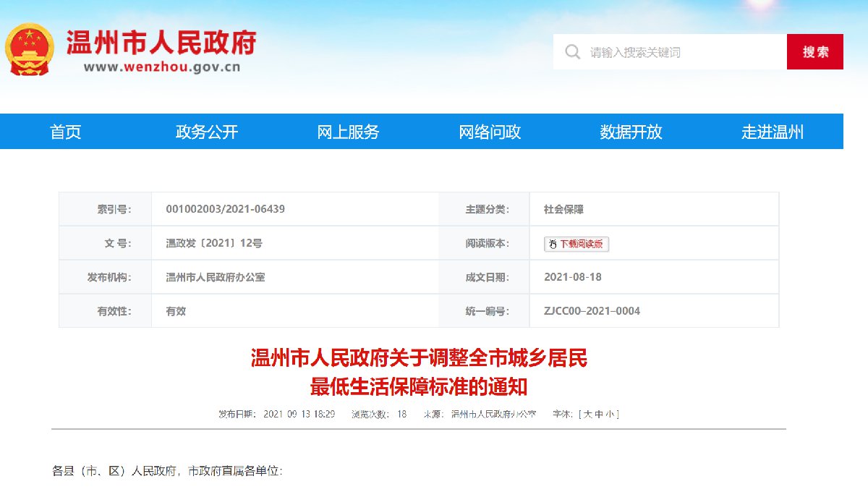Click the 成文日期 label cell
Viewport: 868px width, 492px height.
tap(485, 277)
